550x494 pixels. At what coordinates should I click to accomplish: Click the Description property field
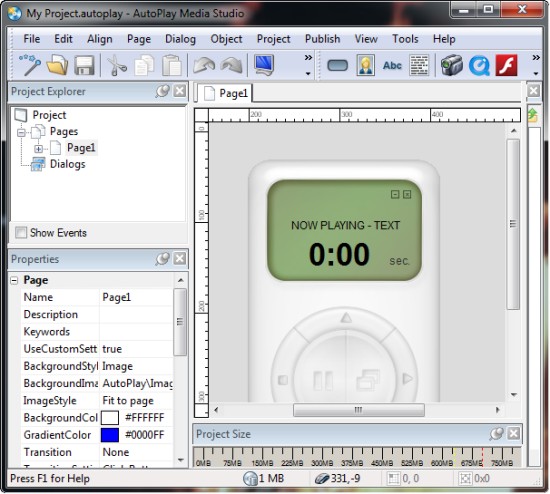coord(136,315)
